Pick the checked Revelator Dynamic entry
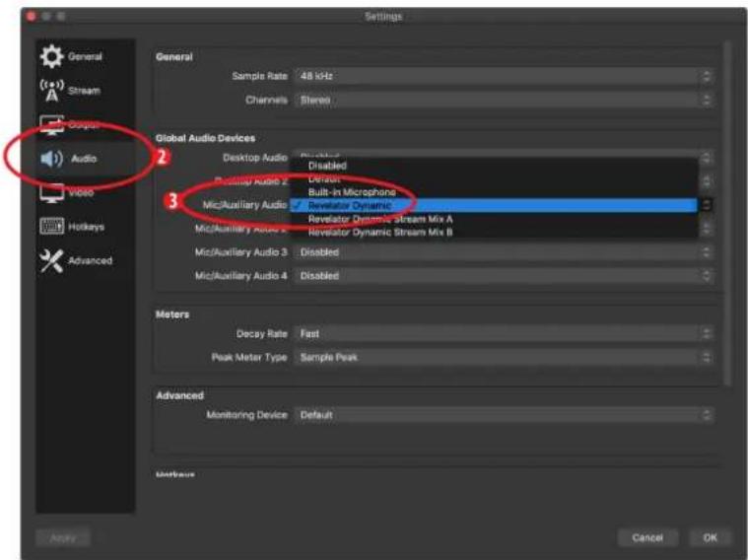This screenshot has width=748, height=560. point(494,206)
